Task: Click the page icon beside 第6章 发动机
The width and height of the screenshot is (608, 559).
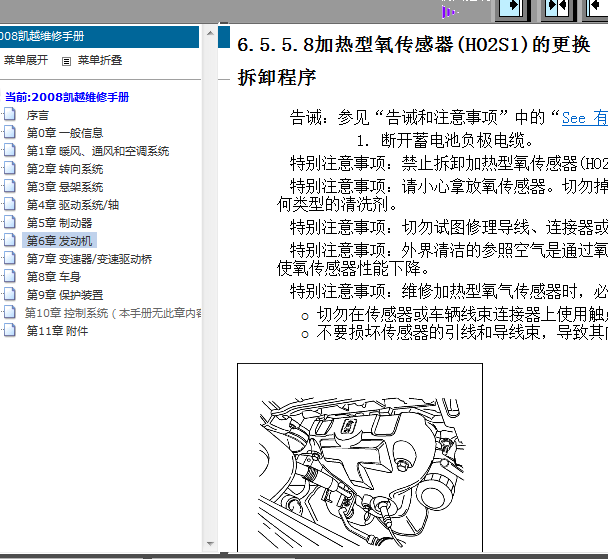Action: coord(10,240)
